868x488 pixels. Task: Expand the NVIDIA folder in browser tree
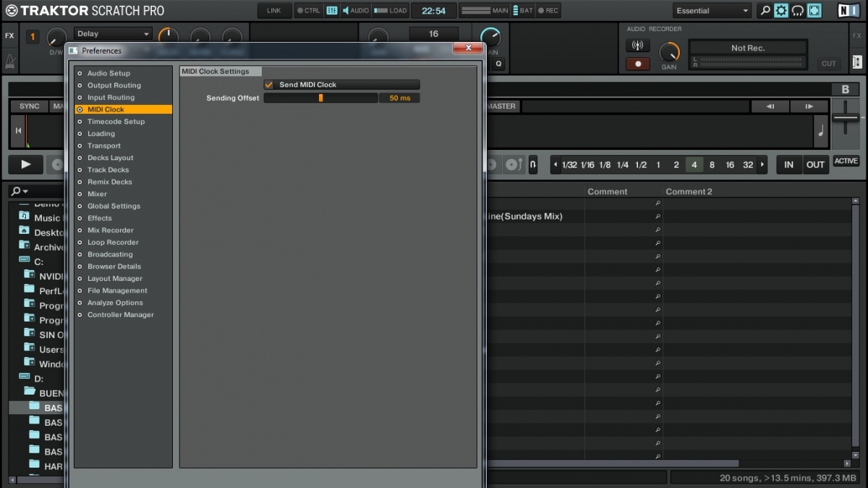[29, 274]
